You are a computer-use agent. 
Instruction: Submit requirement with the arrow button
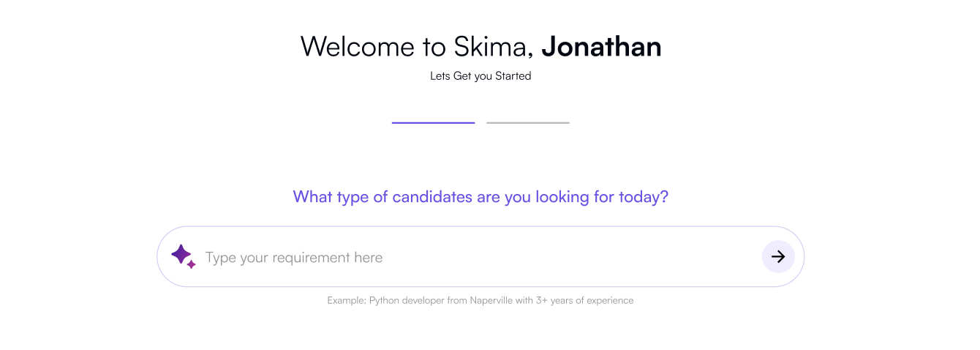tap(778, 257)
